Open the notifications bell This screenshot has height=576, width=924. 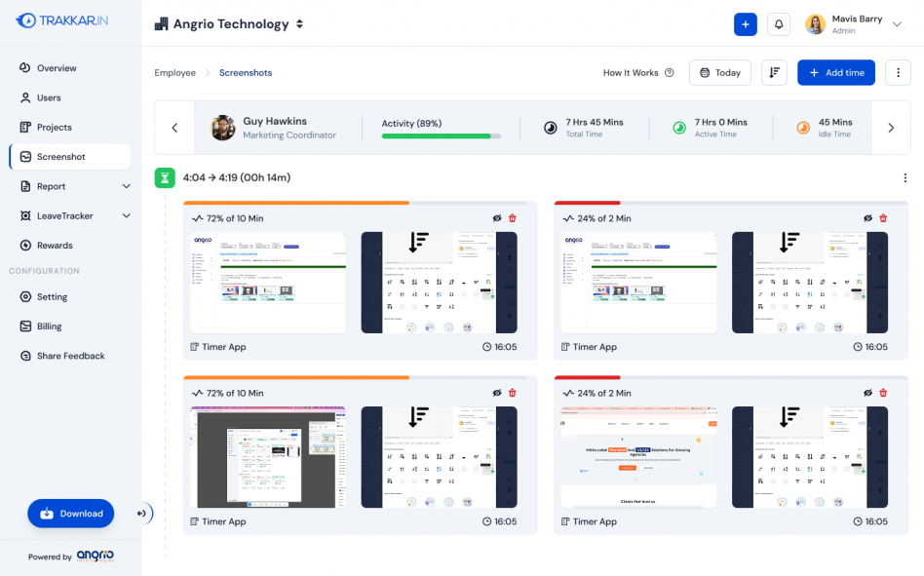click(x=779, y=24)
